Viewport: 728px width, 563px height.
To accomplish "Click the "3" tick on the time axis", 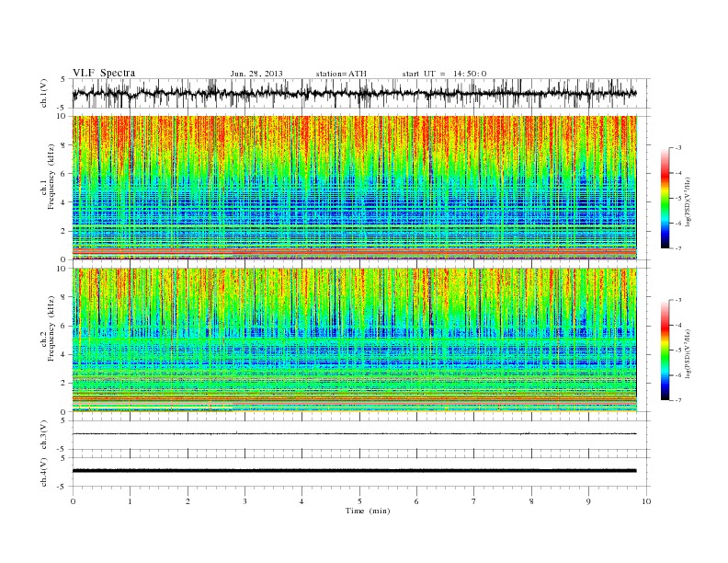I will (245, 501).
